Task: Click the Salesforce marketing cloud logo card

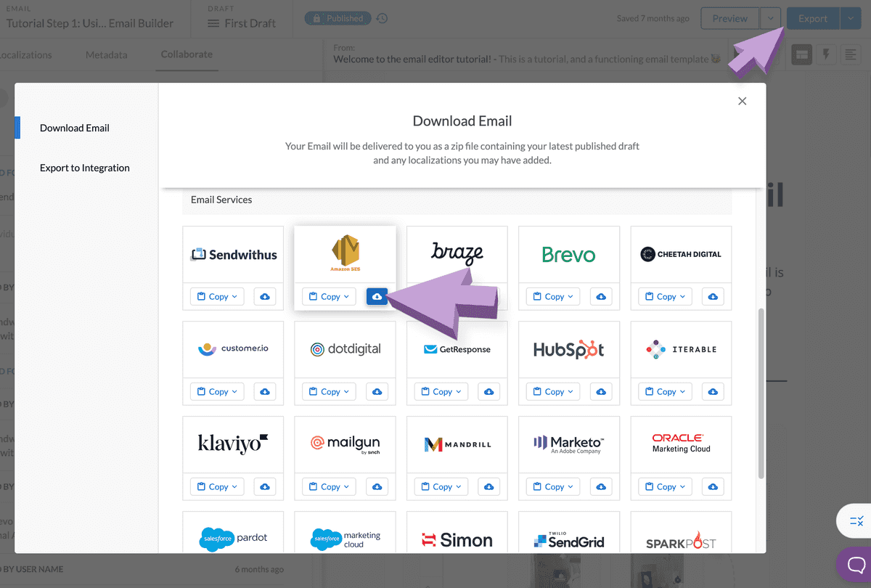Action: pos(345,533)
